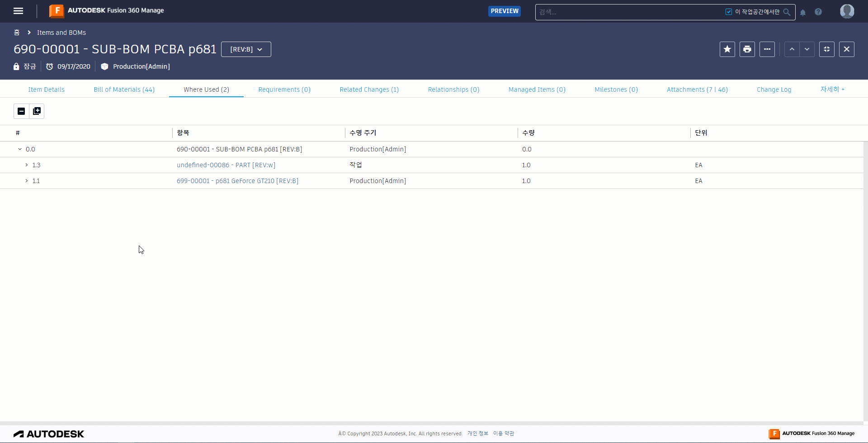This screenshot has height=443, width=868.
Task: Click the search magnifier icon
Action: pos(787,12)
